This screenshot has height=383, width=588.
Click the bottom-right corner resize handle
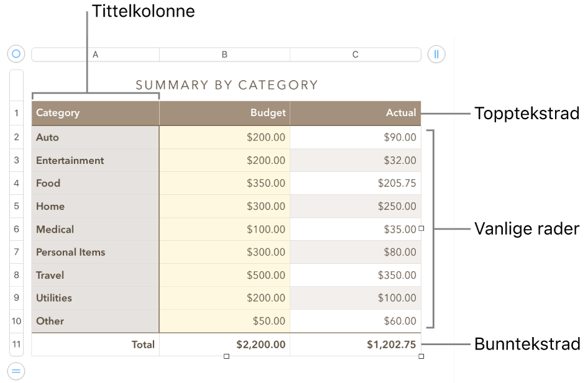click(x=422, y=356)
